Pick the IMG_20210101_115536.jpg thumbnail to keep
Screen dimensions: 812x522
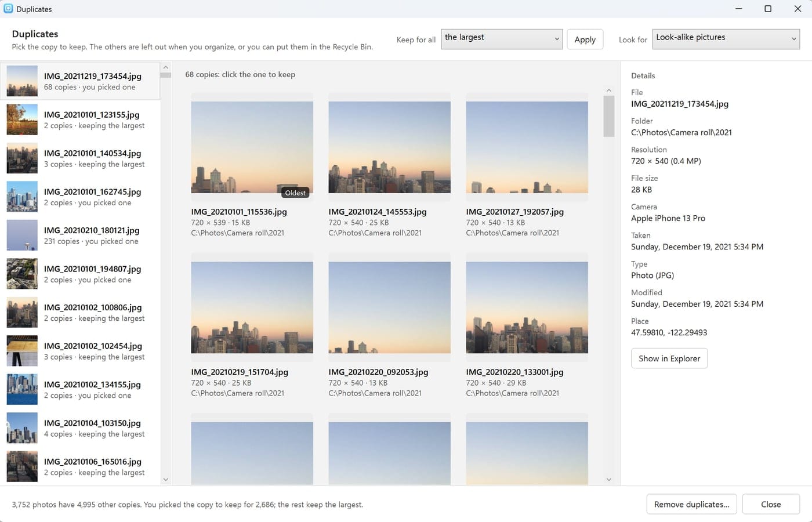point(252,147)
